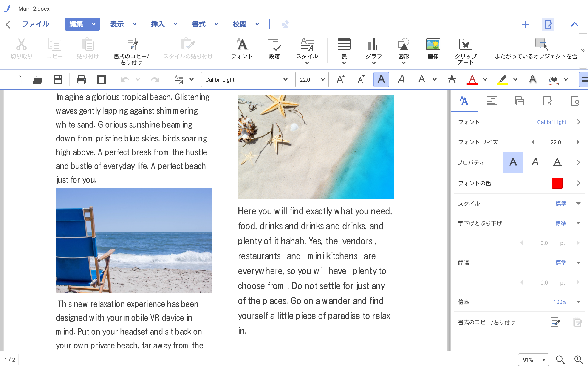
Task: Expand the 字下げとぶら下げ dropdown
Action: pos(578,223)
